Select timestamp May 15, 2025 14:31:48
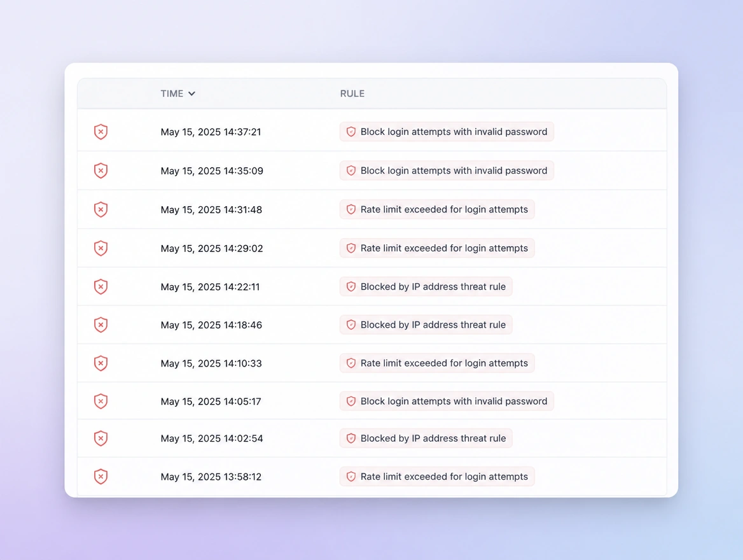 click(211, 210)
